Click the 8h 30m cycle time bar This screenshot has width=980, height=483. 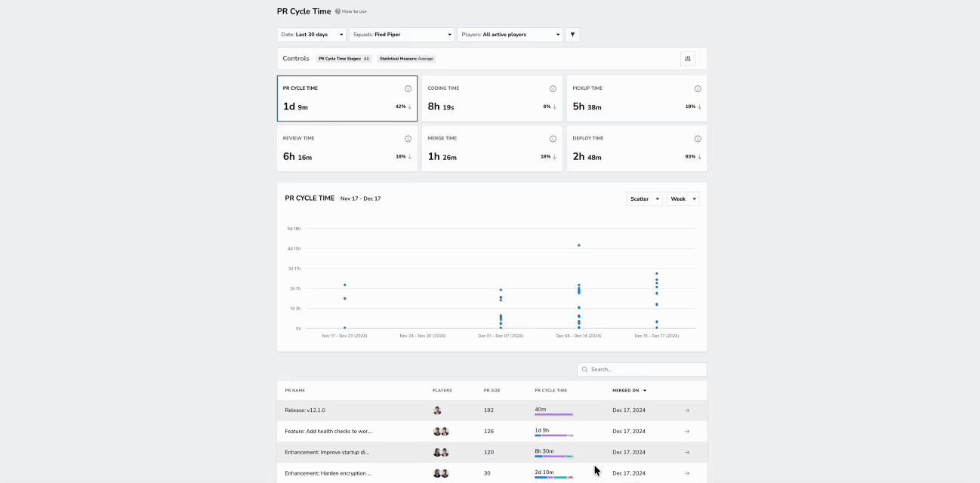tap(553, 457)
